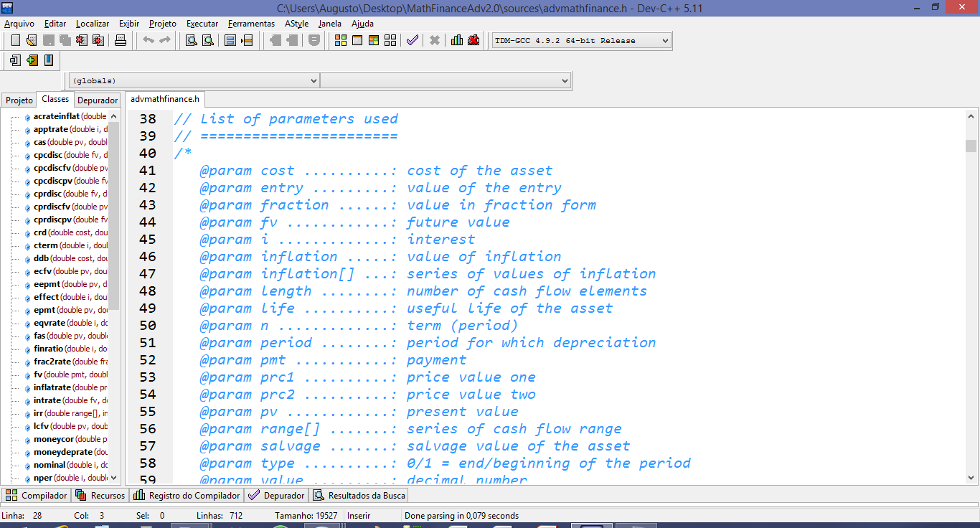
Task: Abort compilation with the red X icon
Action: tap(435, 40)
